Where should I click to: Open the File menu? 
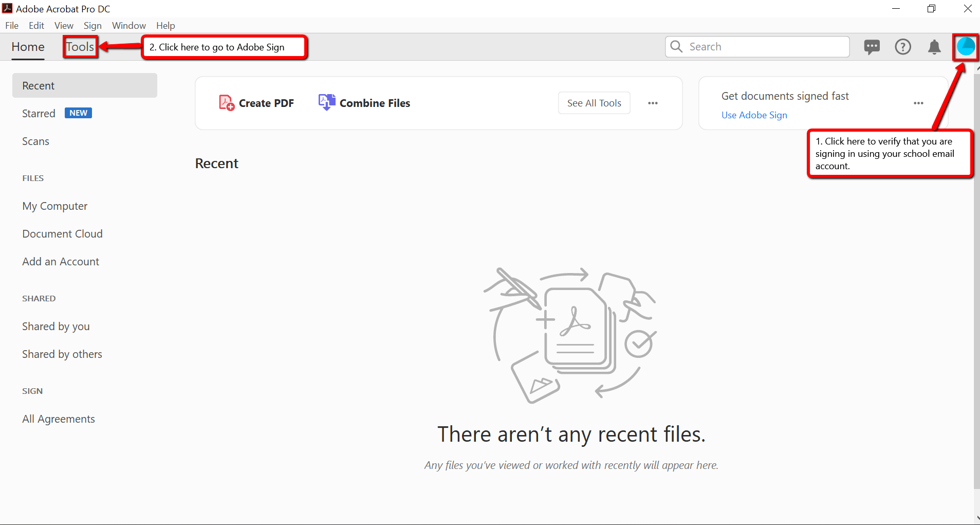[12, 26]
